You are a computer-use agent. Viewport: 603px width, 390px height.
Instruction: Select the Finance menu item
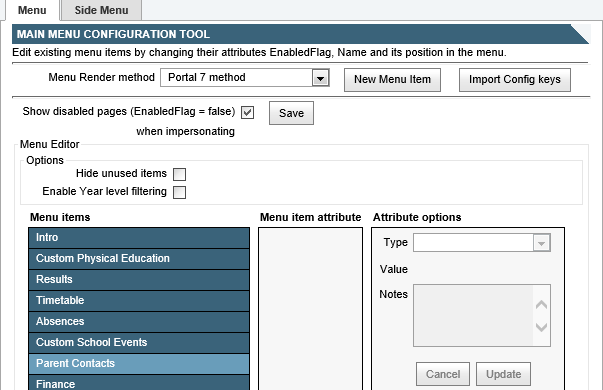pos(139,383)
